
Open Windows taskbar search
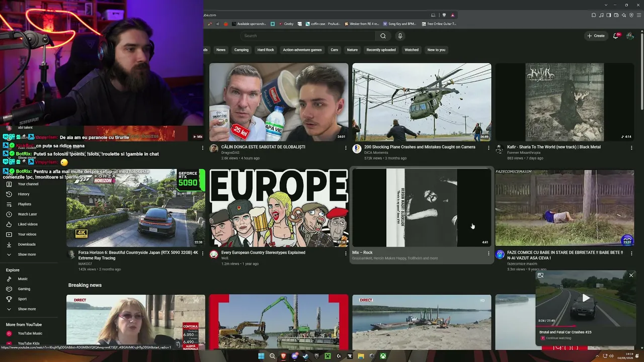pos(272,356)
